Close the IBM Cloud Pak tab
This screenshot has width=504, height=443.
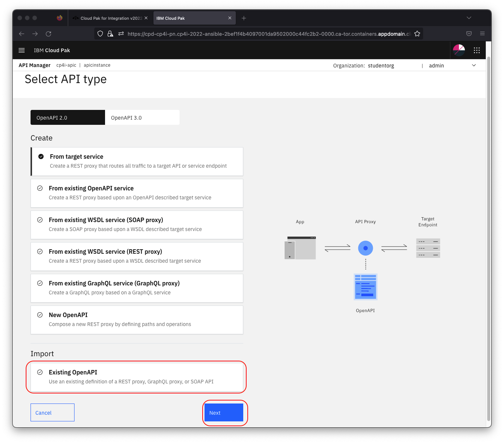coord(230,18)
